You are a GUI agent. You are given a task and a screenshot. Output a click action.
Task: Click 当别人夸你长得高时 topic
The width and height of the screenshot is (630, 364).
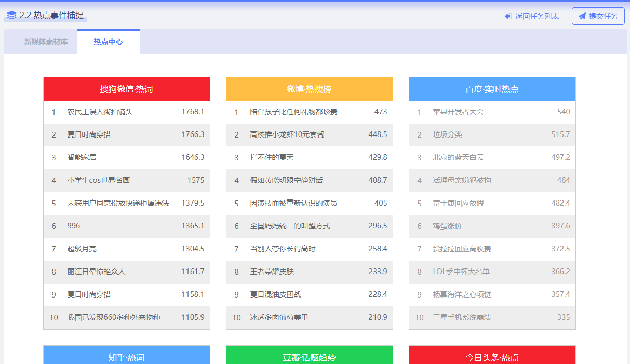click(283, 249)
